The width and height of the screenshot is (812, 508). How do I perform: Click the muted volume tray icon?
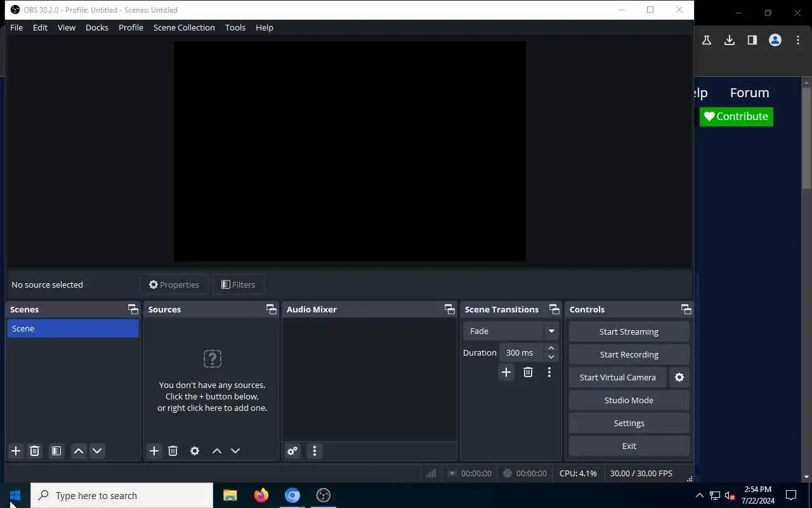pyautogui.click(x=730, y=495)
